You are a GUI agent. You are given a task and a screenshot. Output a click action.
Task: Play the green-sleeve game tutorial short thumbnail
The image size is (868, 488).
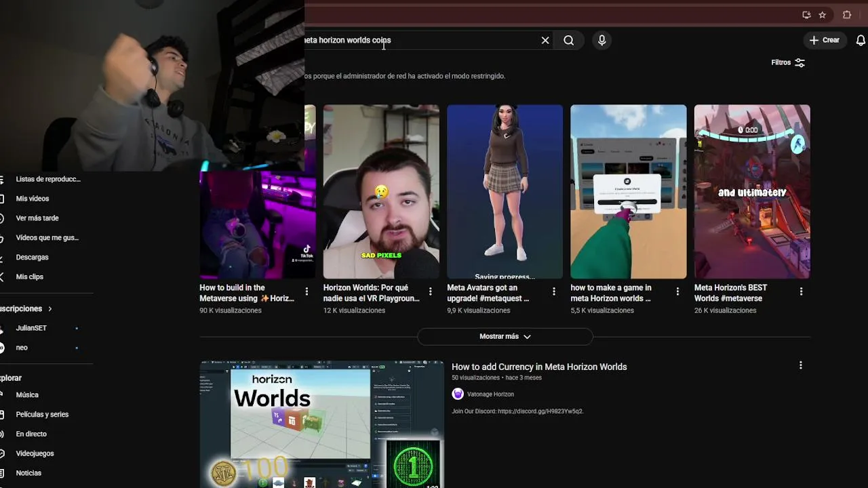coord(629,191)
